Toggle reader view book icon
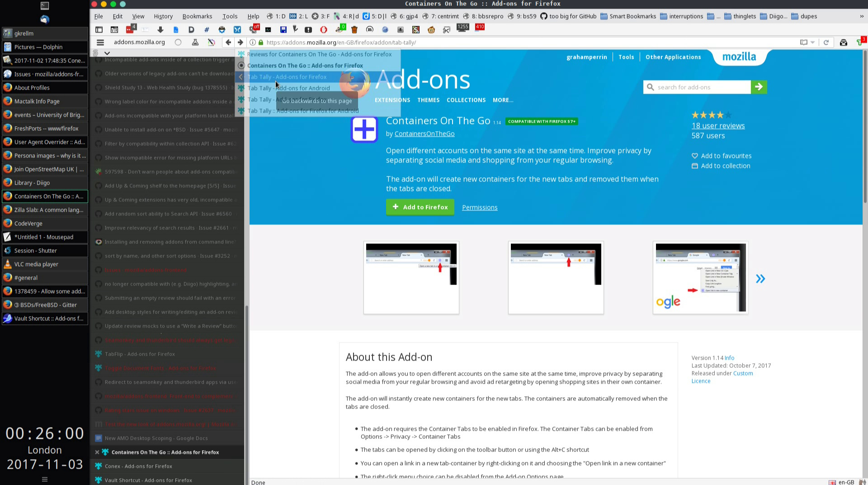 (803, 43)
